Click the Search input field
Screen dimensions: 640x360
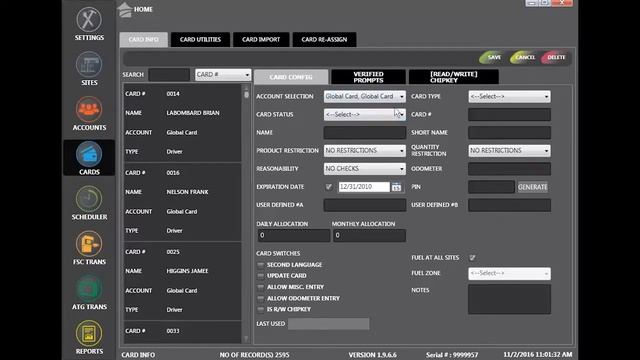[x=169, y=75]
